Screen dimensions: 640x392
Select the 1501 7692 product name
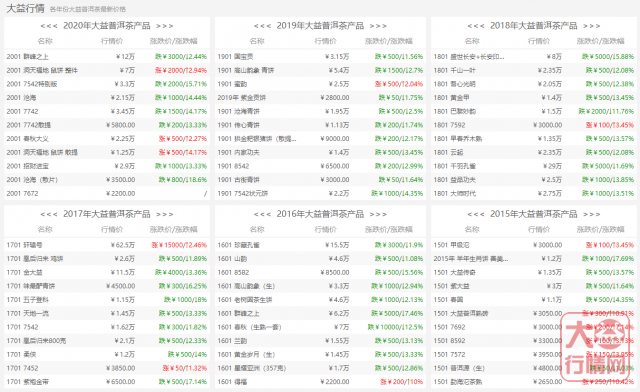click(449, 327)
